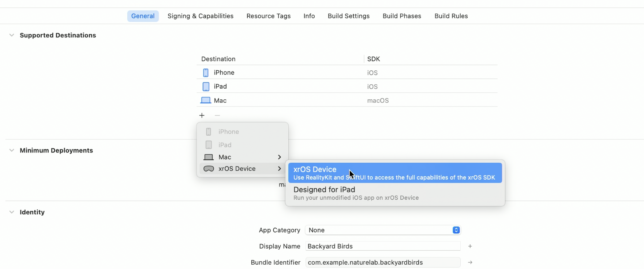644x269 pixels.
Task: Click the arrow icon beside Bundle Identifier
Action: click(470, 262)
